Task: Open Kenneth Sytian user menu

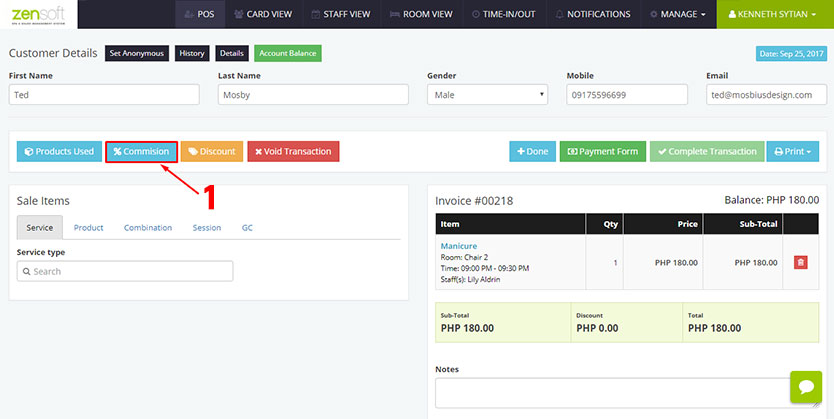Action: click(x=775, y=14)
